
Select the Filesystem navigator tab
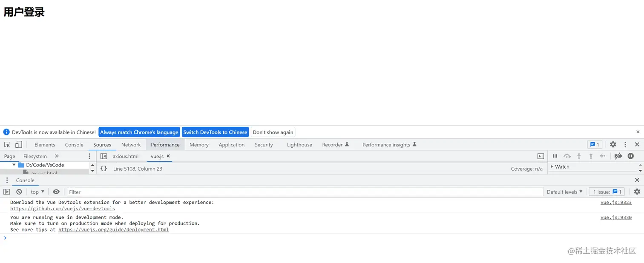[35, 156]
